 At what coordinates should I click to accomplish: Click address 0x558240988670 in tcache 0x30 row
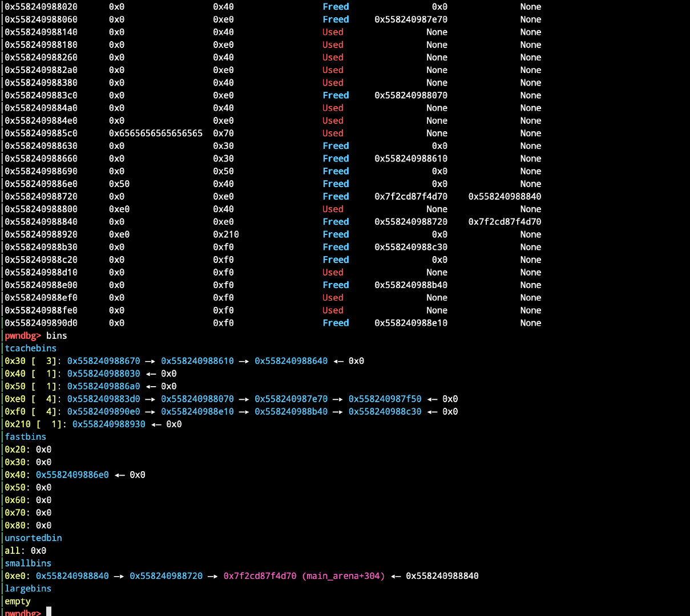[104, 361]
